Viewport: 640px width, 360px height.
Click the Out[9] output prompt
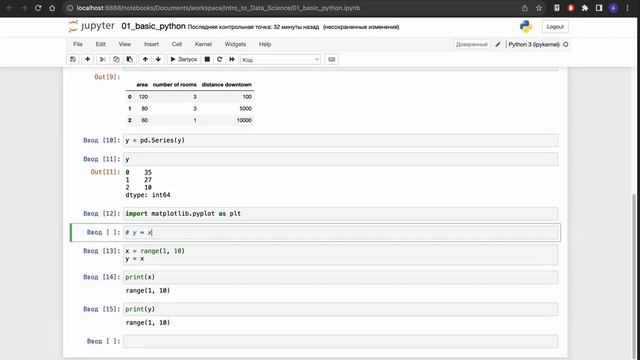(107, 77)
